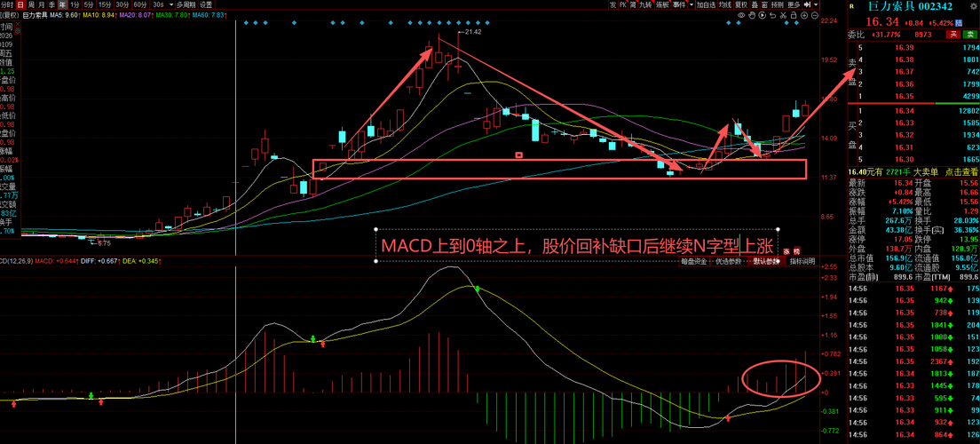Click the 21.42 high price marker
This screenshot has height=444, width=980.
point(472,31)
